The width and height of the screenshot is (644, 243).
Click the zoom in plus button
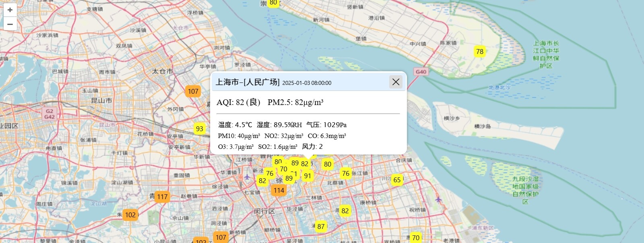click(x=10, y=10)
